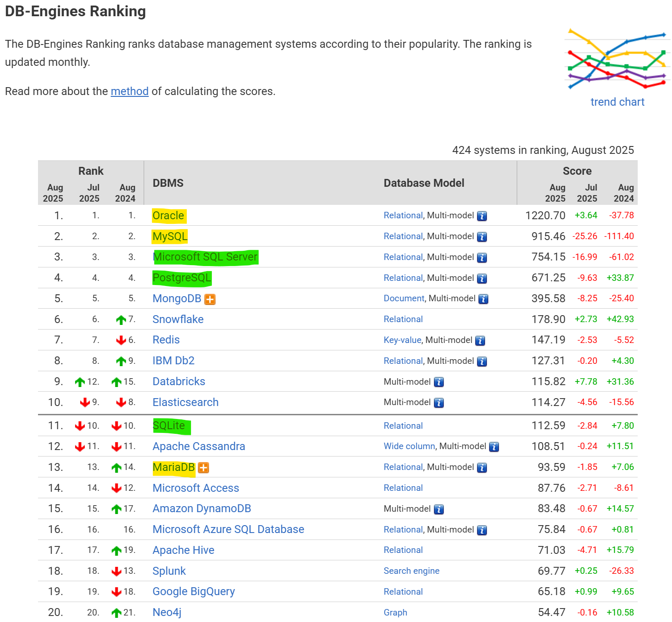This screenshot has height=622, width=672.
Task: Click info icon in Microsoft Azure SQL Database row
Action: click(x=482, y=530)
